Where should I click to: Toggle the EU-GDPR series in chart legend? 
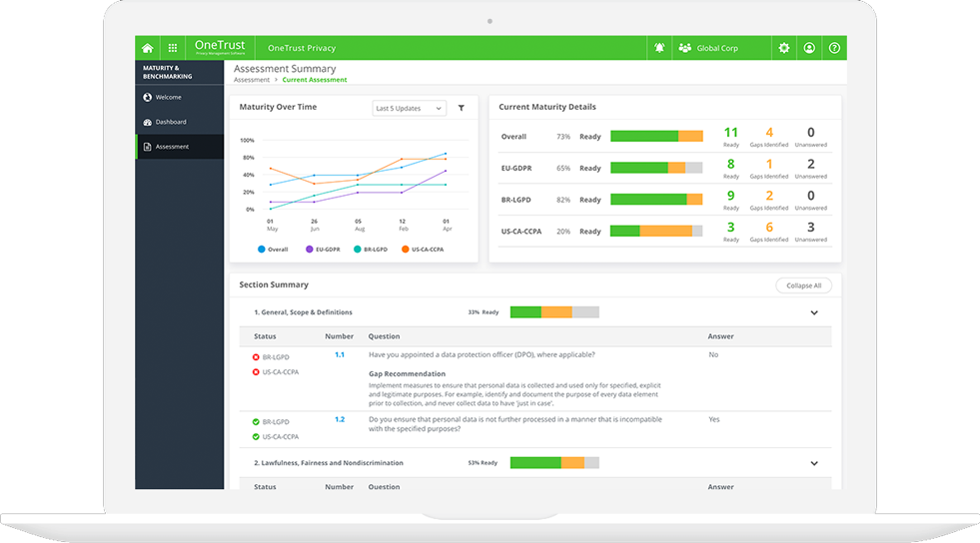pyautogui.click(x=321, y=250)
